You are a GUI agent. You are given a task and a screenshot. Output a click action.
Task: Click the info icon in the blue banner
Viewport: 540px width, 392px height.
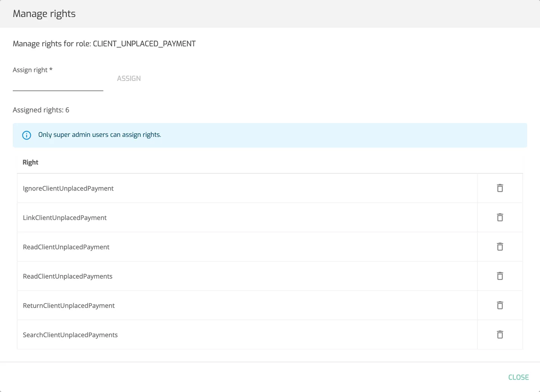click(x=27, y=135)
